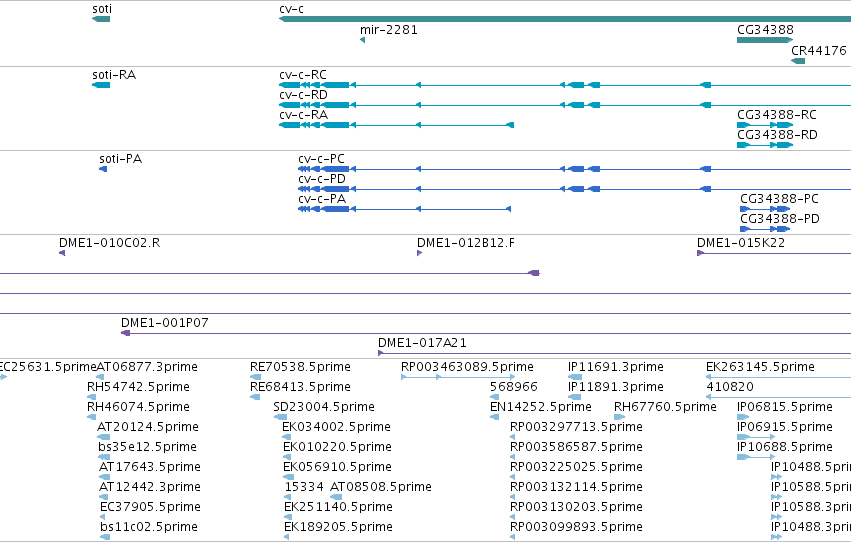Select the bs35e12.5prime EST
The width and height of the screenshot is (851, 542).
pos(103,457)
